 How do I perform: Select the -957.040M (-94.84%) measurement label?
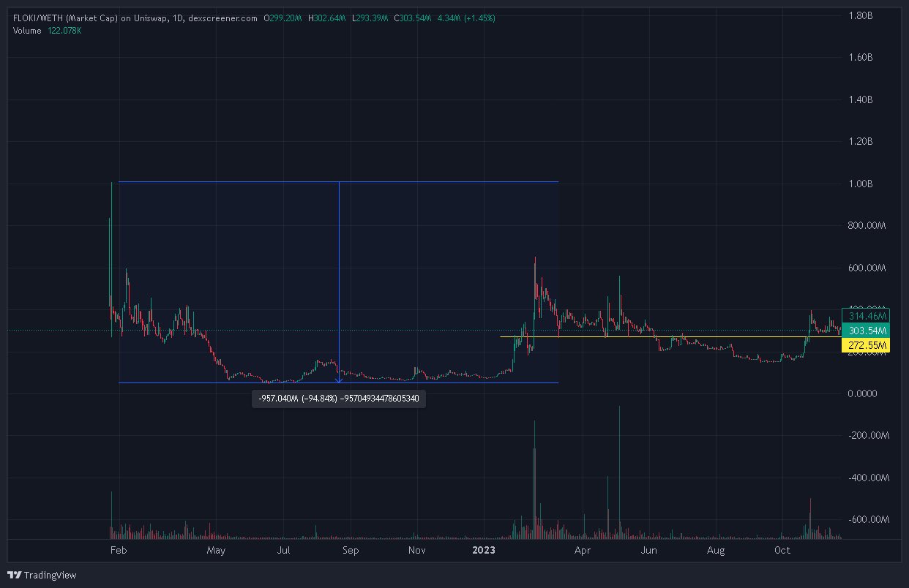point(339,399)
